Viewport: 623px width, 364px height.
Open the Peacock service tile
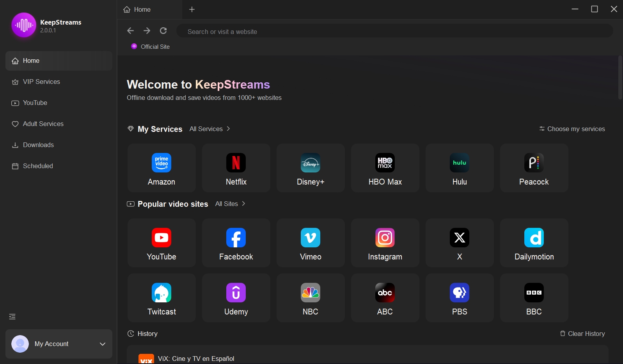click(x=534, y=168)
